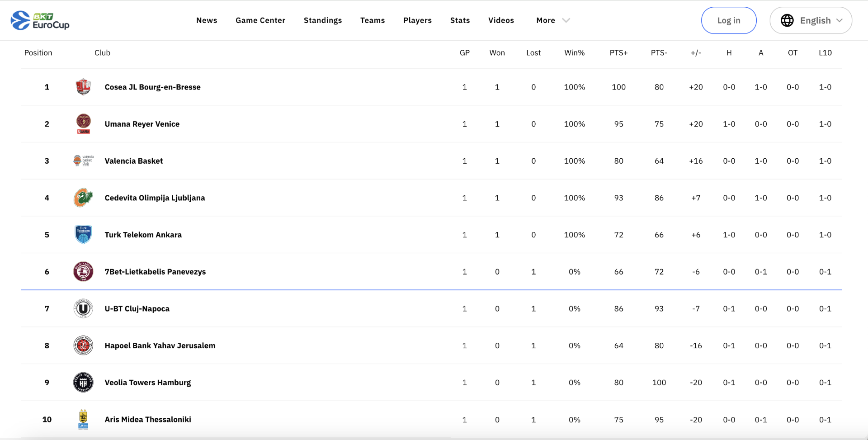Click the Position column header
Screen dimensions: 868x440
tap(38, 52)
